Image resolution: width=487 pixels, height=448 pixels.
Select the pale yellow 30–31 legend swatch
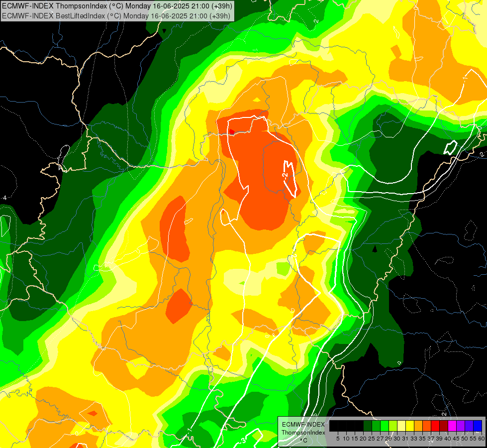pyautogui.click(x=401, y=426)
